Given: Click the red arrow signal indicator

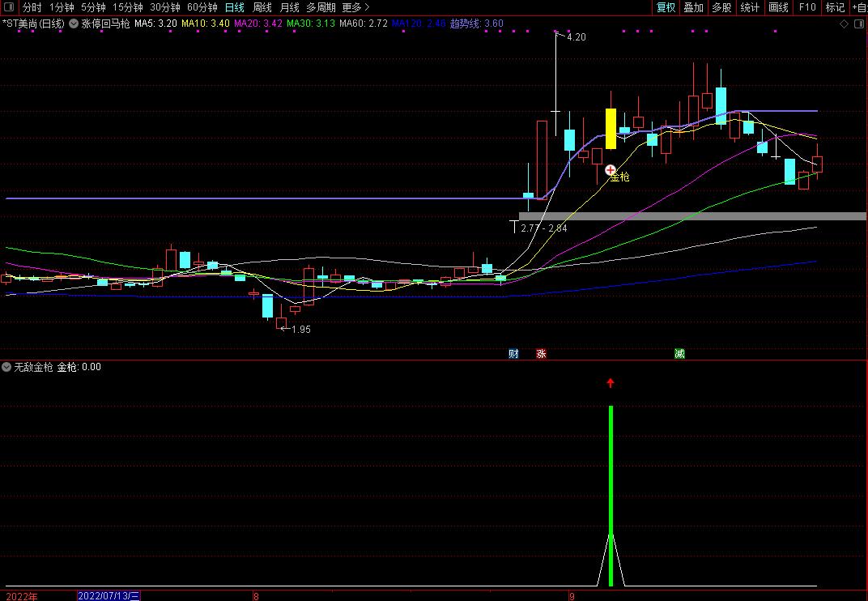Looking at the screenshot, I should 611,383.
